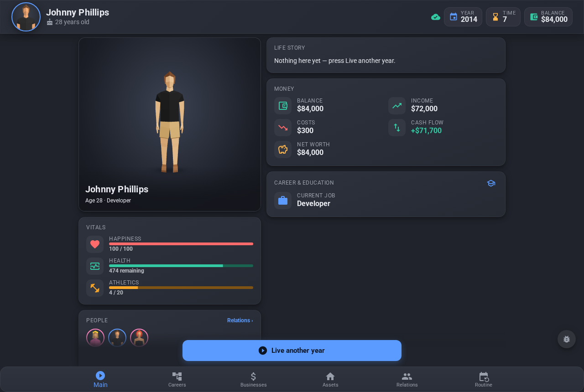584x392 pixels.
Task: Click the Main tab play icon
Action: click(100, 376)
